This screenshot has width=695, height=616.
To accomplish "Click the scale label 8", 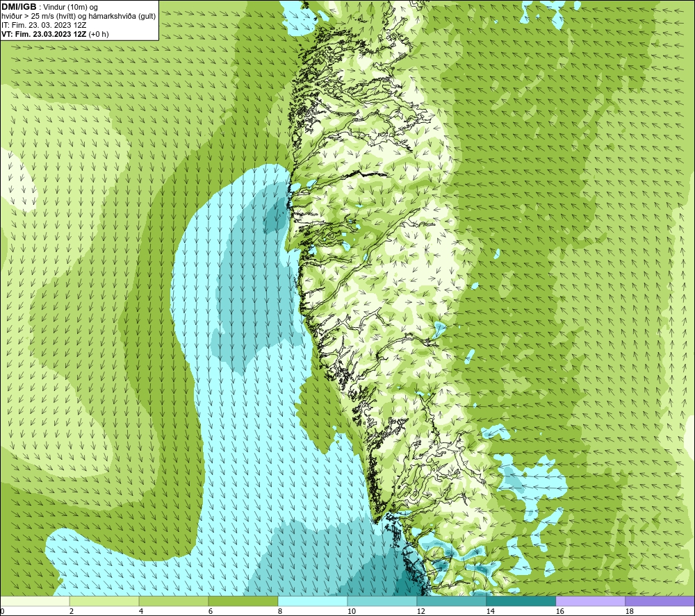I will tap(280, 612).
